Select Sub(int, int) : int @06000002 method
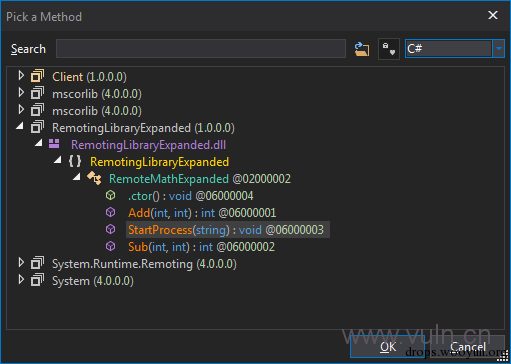 pos(201,247)
